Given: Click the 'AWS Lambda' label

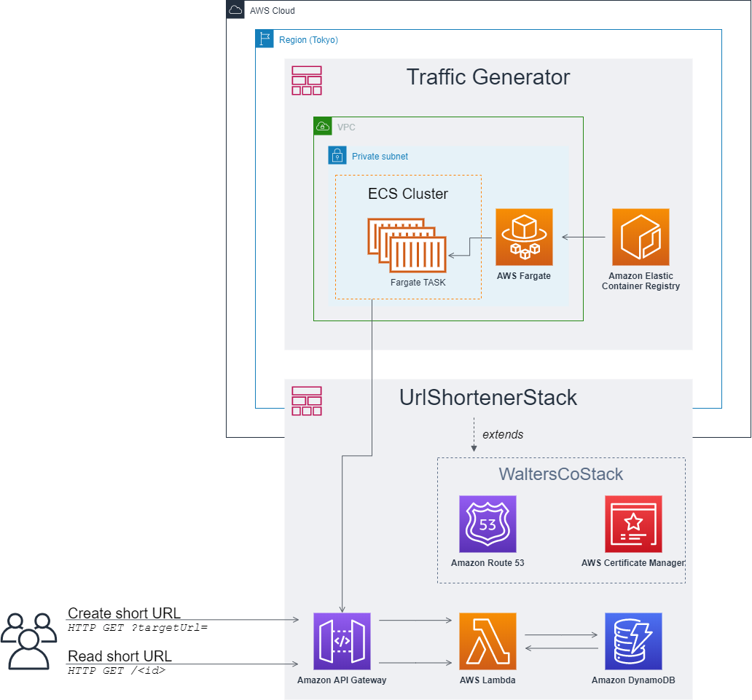Looking at the screenshot, I should (x=487, y=680).
